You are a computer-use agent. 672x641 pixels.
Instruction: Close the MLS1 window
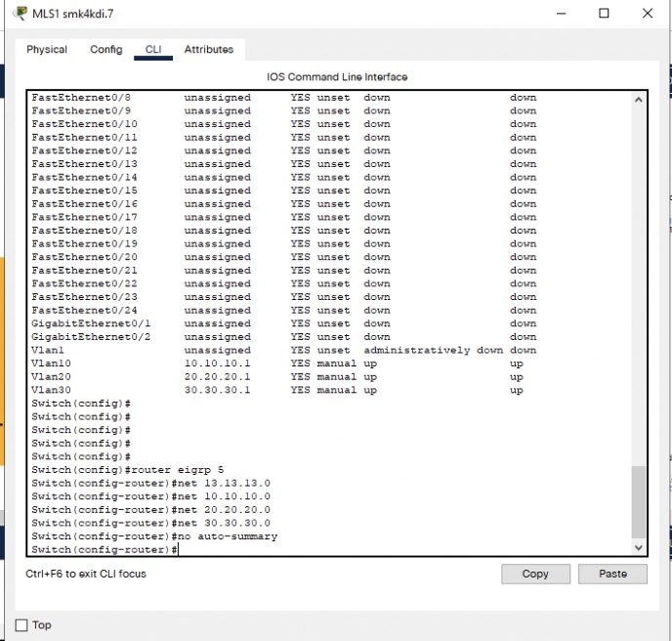tap(648, 14)
